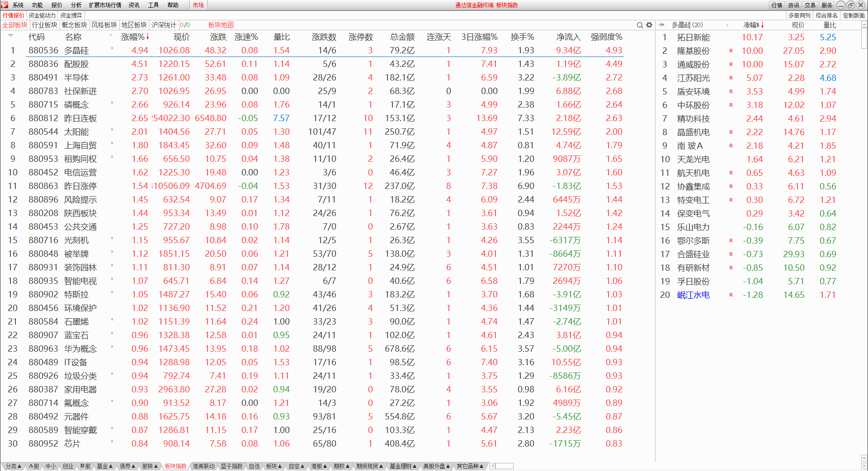
Task: Sort by the 总金额 column header
Action: pos(402,37)
